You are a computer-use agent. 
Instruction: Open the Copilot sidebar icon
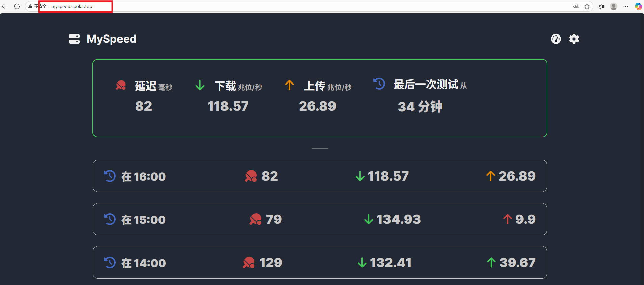tap(638, 6)
